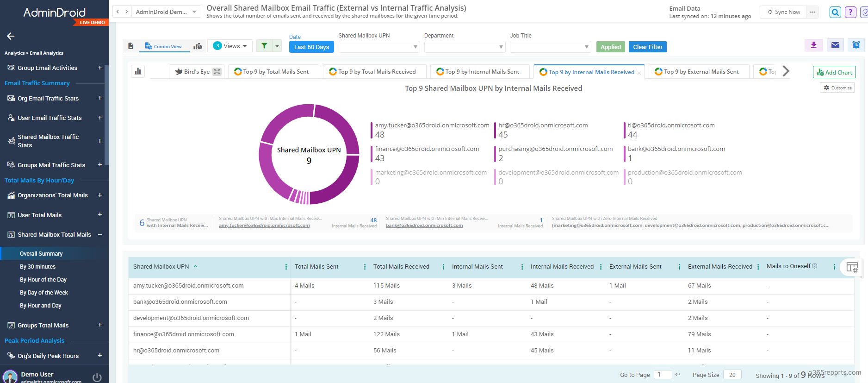Open the search icon in top bar
The width and height of the screenshot is (868, 383).
tap(835, 13)
